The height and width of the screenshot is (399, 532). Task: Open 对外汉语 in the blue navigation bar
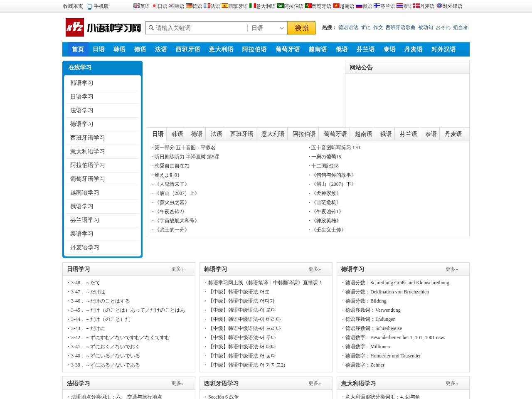click(x=443, y=49)
